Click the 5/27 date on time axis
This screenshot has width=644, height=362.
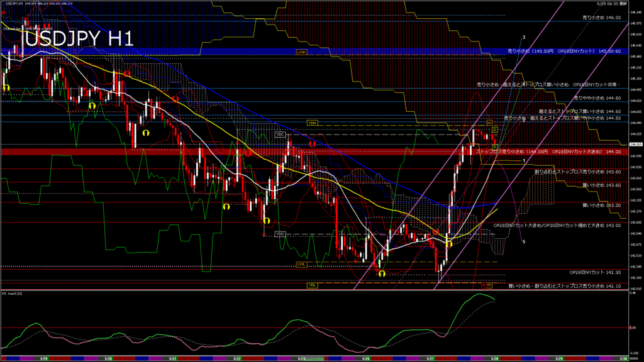pyautogui.click(x=430, y=359)
